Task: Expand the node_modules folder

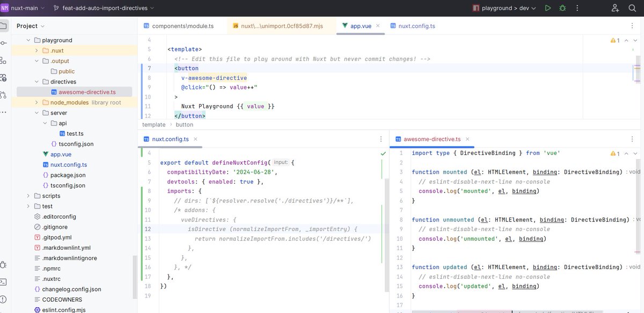Action: [37, 102]
